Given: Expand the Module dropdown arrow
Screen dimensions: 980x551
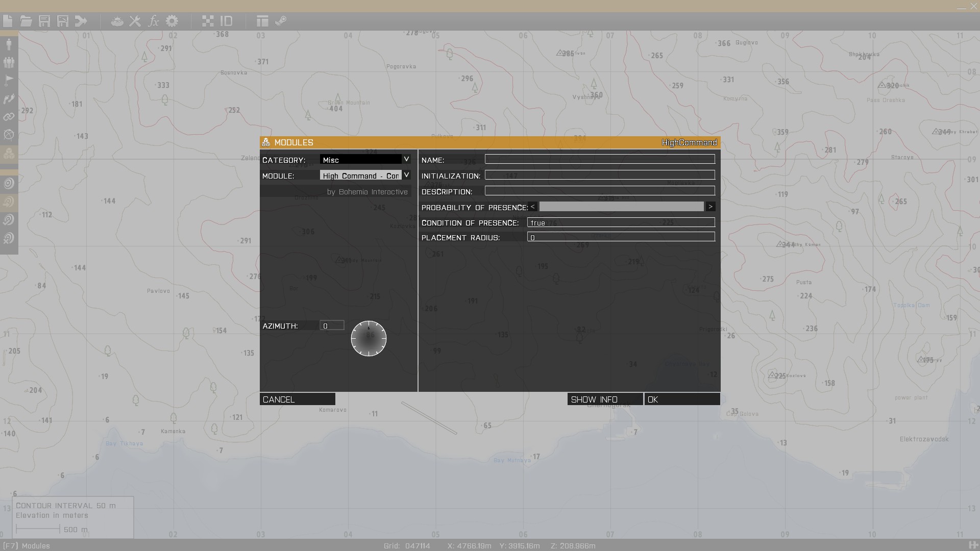Looking at the screenshot, I should tap(406, 175).
